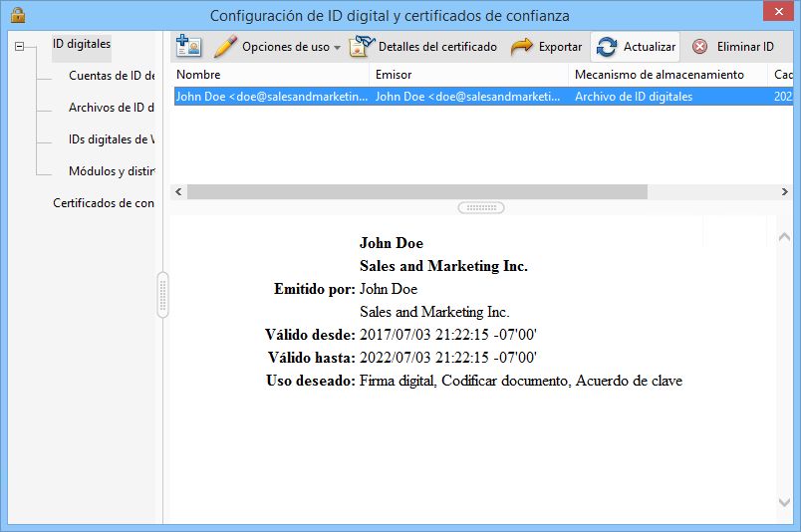Click Válido hasta date value

click(448, 358)
